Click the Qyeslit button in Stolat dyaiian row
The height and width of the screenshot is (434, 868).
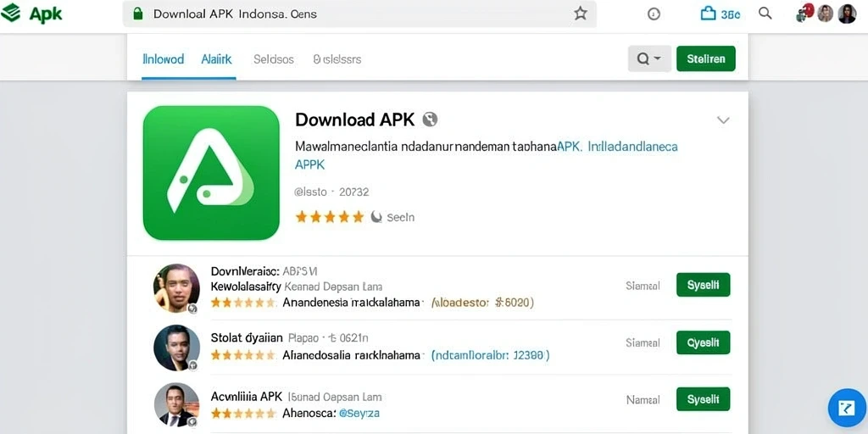[x=703, y=342]
